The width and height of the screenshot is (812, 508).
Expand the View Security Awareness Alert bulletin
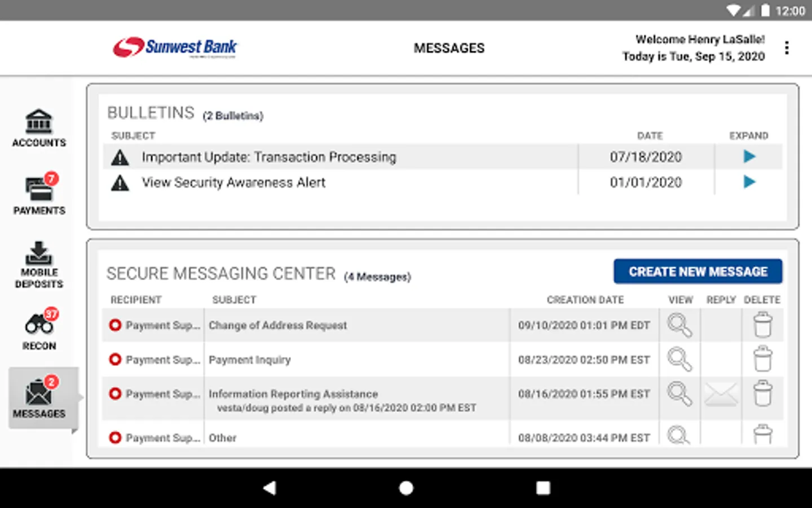pos(749,182)
